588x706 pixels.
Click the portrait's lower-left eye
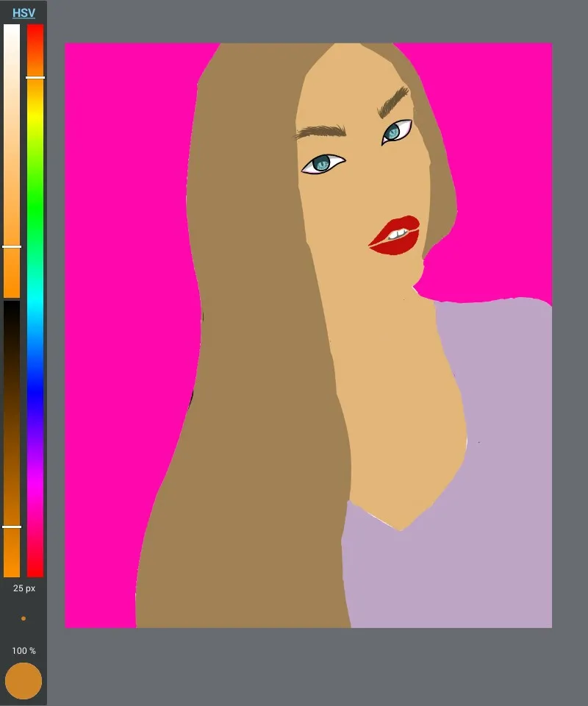click(322, 164)
